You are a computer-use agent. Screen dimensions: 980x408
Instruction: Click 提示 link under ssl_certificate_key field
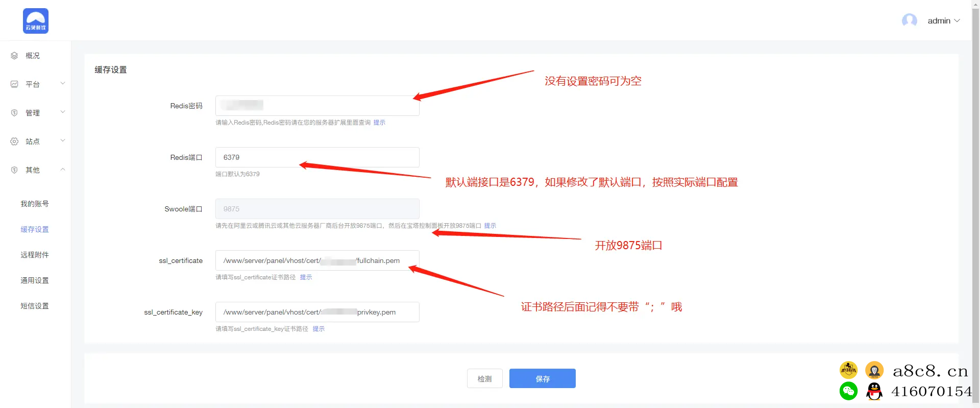click(x=318, y=329)
